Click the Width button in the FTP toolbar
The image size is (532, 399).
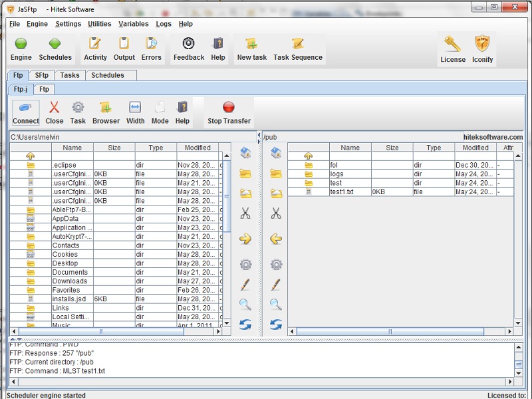[x=135, y=108]
